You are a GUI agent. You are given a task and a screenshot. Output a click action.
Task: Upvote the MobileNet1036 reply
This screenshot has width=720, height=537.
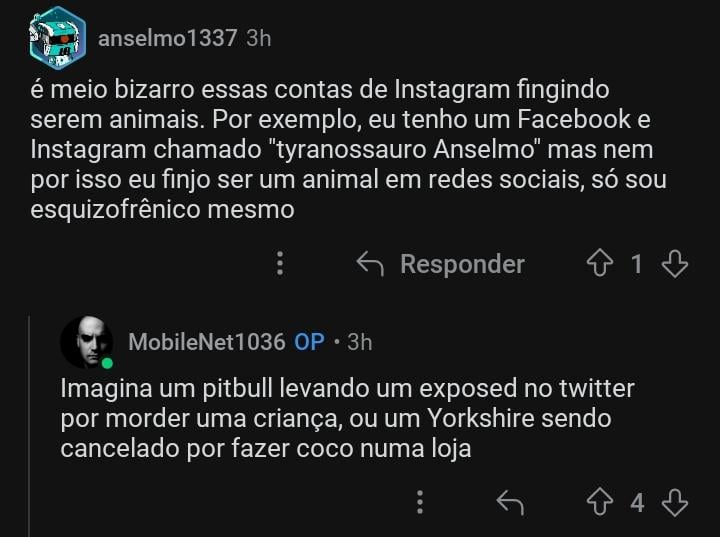pyautogui.click(x=601, y=502)
